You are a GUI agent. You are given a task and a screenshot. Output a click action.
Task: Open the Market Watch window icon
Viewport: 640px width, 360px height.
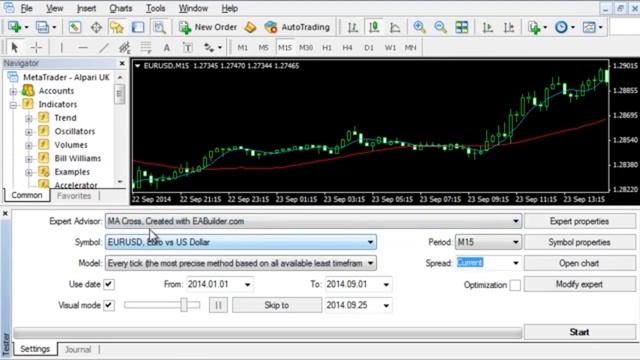point(74,27)
